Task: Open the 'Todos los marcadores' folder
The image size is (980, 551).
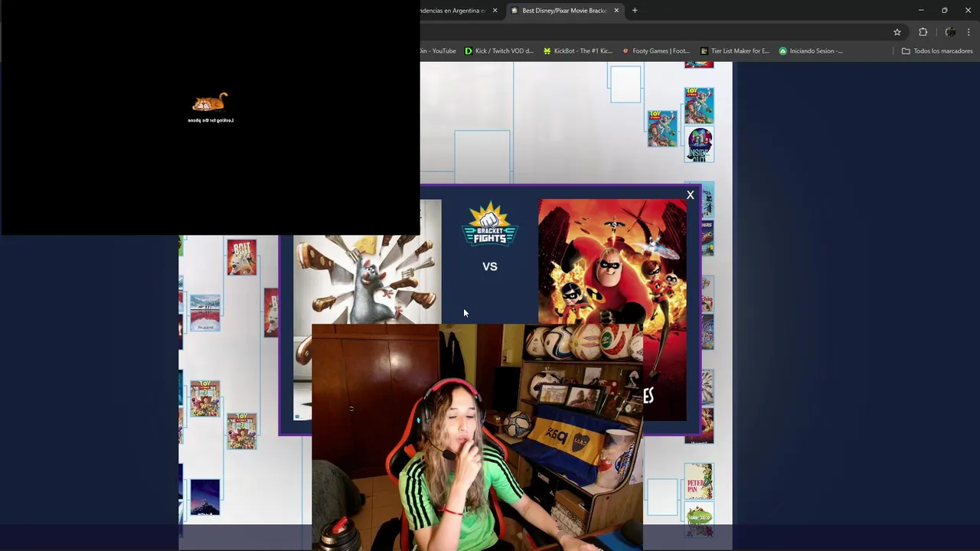Action: 937,51
